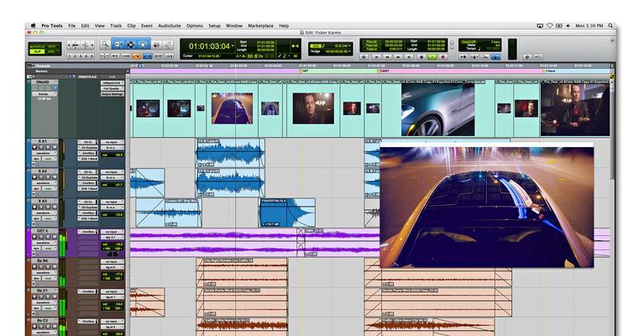Viewport: 644px width, 336px height.
Task: Open the Ba B6 'no input' selector
Action: coord(113,261)
